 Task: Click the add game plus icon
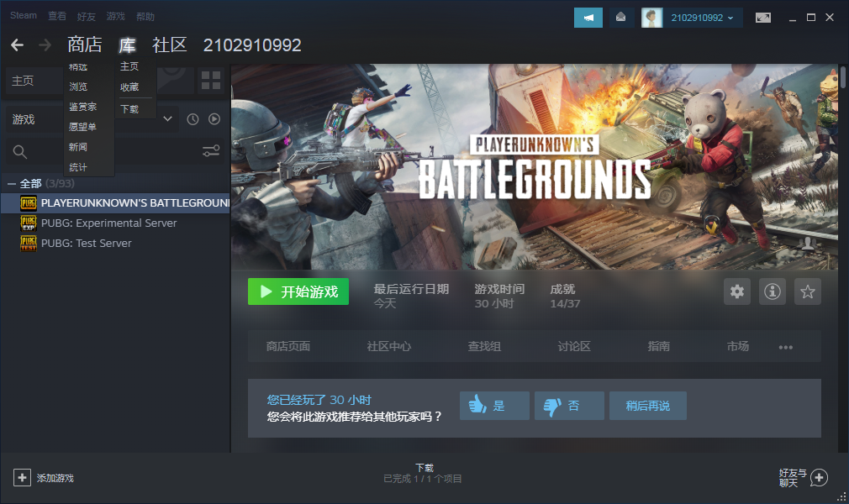[22, 478]
